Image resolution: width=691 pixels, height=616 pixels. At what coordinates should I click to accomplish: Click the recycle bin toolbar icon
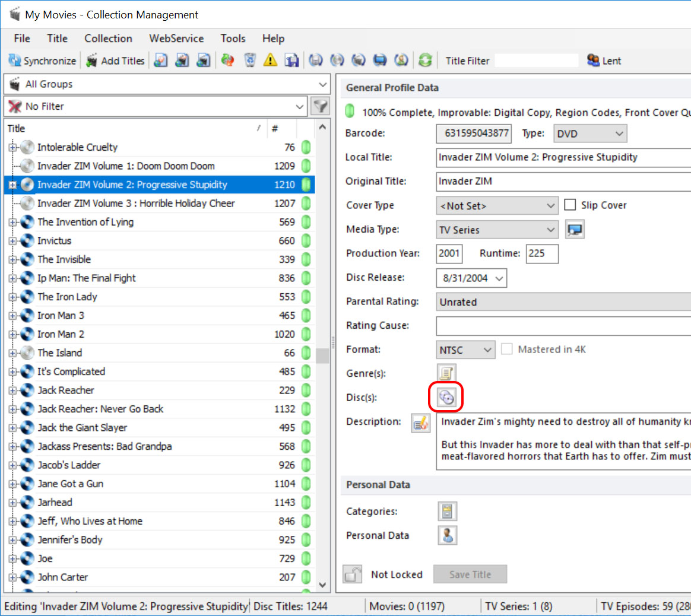pos(250,60)
